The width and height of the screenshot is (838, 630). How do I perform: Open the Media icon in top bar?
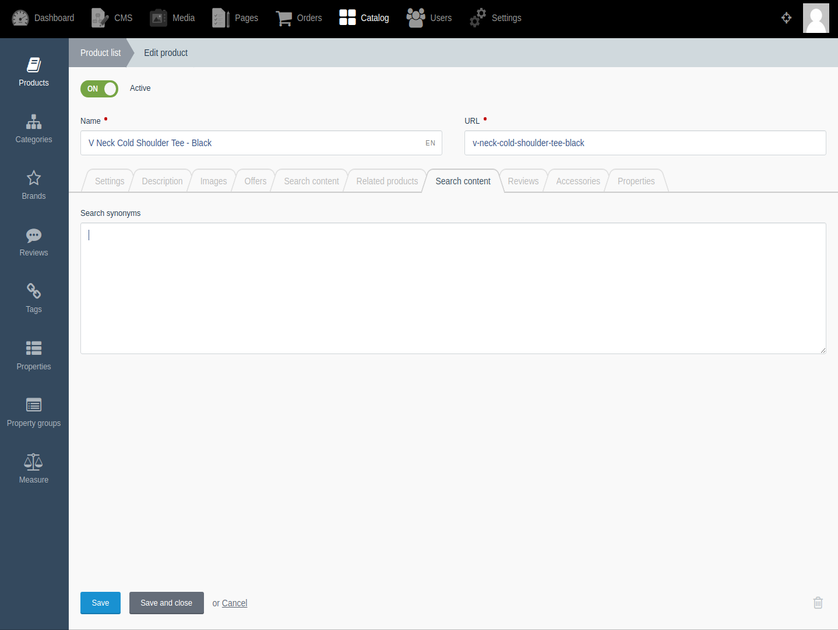click(158, 18)
